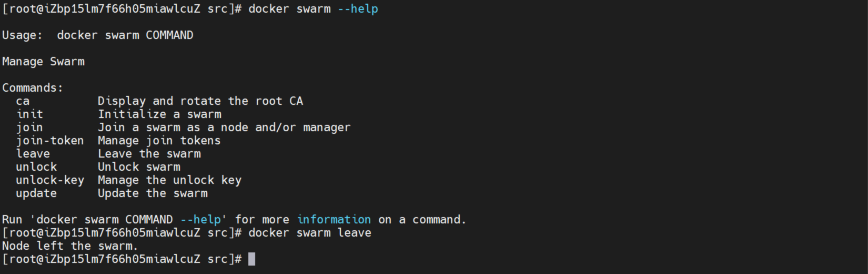Click 'Initialize a swarm' description
868x274 pixels.
[x=159, y=114]
